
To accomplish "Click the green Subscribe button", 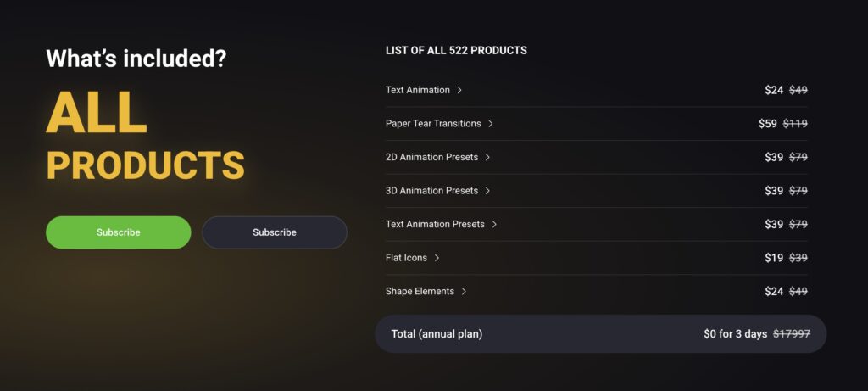I will 119,232.
